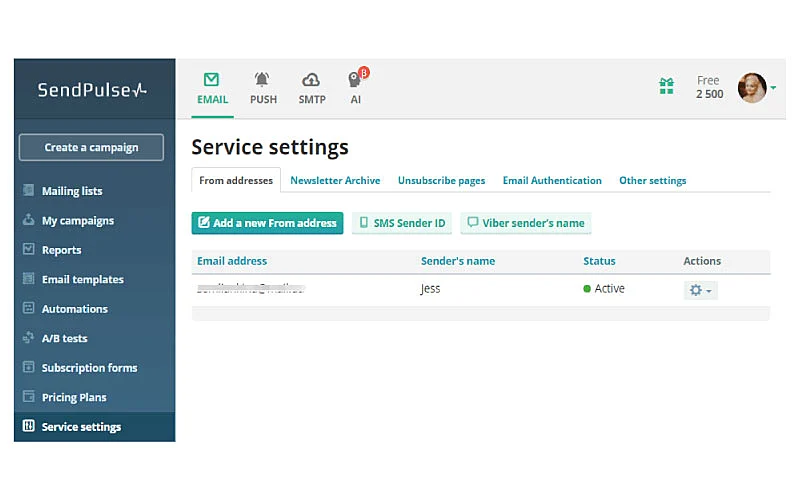Select the Other settings tab
Screen dimensions: 800x500
[x=652, y=181]
